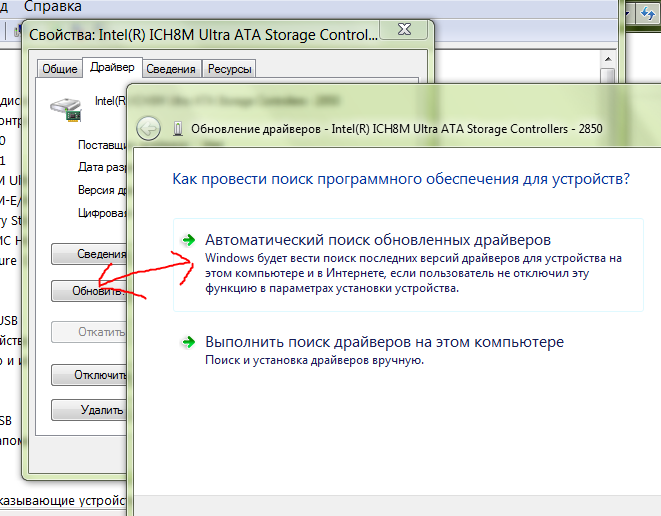Screen dimensions: 661x516
Task: Choose automatic search for updated drivers
Action: click(x=408, y=265)
